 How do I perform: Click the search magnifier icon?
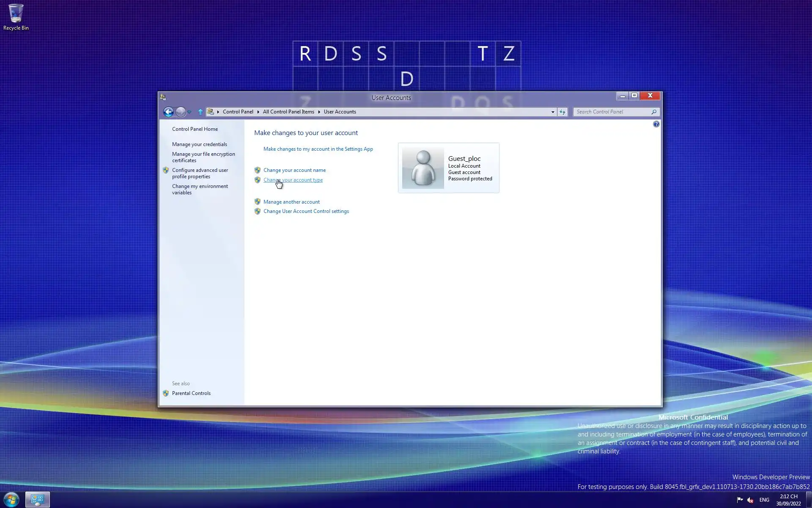654,112
